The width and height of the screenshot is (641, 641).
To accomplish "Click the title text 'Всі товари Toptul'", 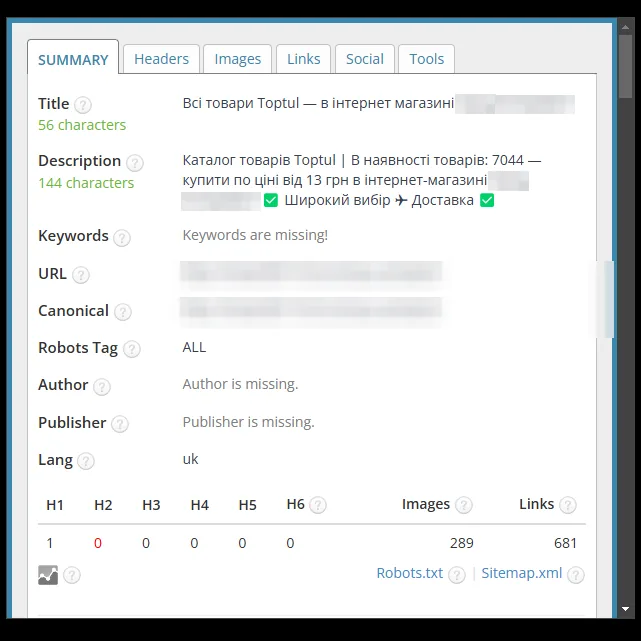I will click(241, 103).
